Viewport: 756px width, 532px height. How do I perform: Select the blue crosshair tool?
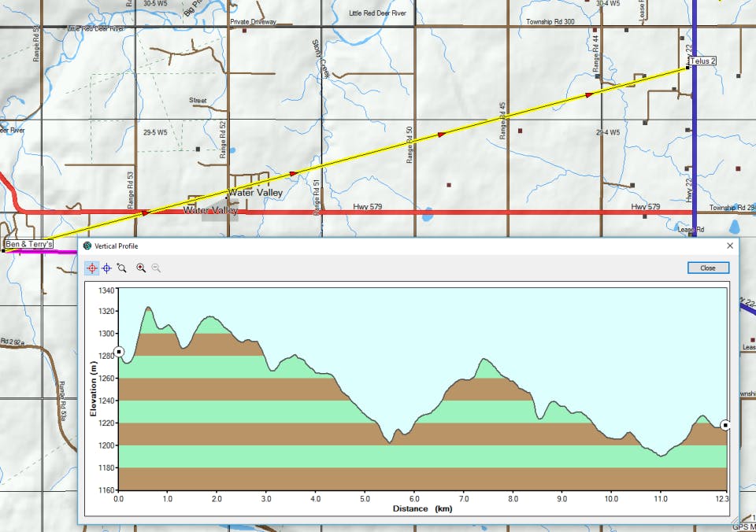click(106, 268)
